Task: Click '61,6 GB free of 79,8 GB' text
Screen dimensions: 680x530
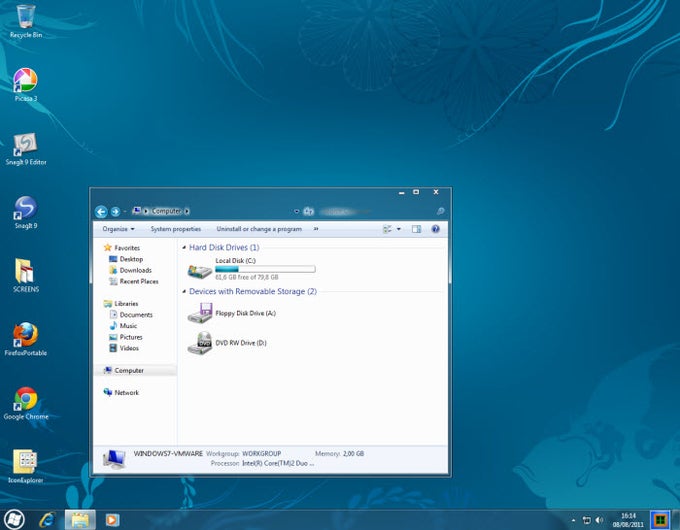Action: (246, 277)
